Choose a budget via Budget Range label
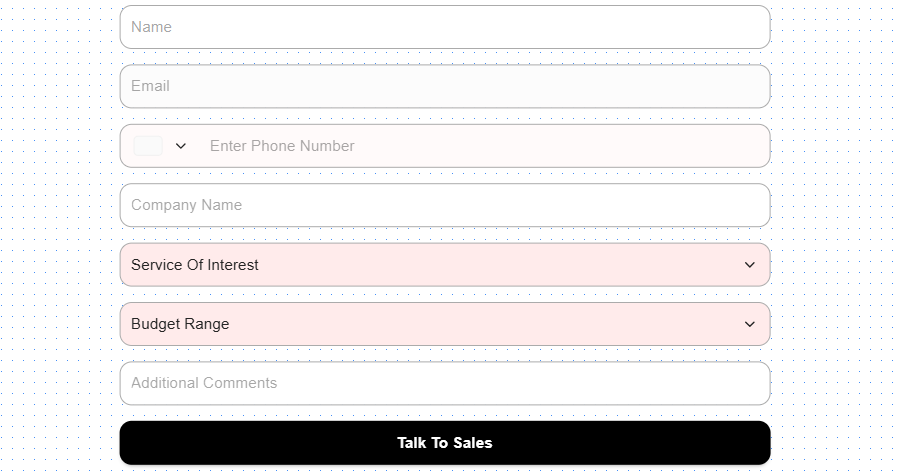898x472 pixels. tap(180, 324)
